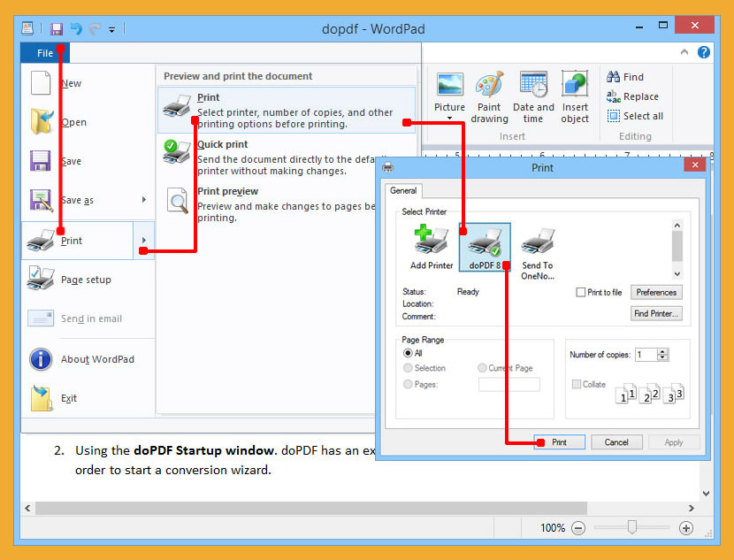
Task: Click Exit in the File menu
Action: tap(88, 398)
